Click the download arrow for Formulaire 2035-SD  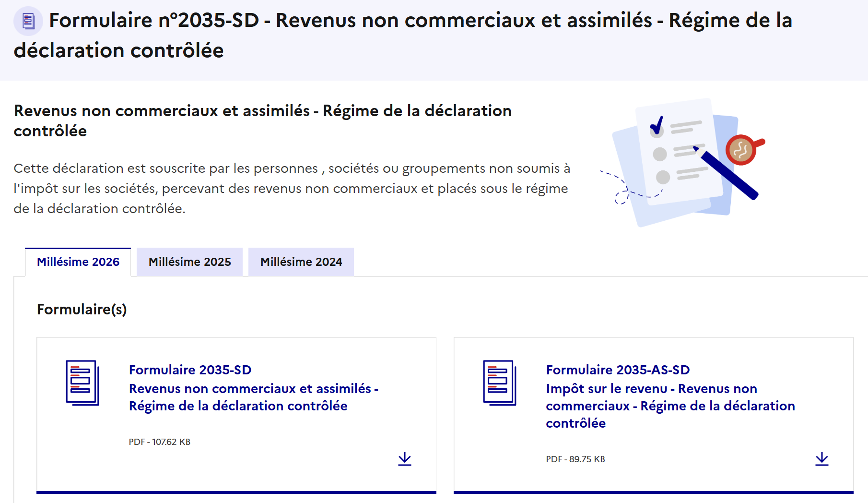(405, 459)
